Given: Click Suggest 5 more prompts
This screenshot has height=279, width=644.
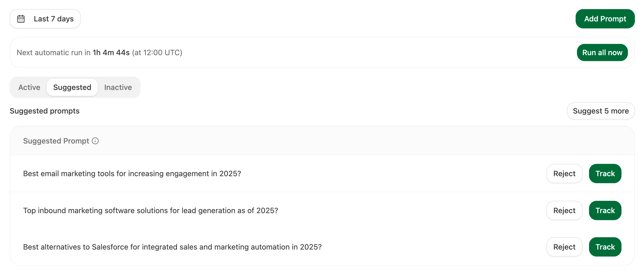Looking at the screenshot, I should click(601, 111).
